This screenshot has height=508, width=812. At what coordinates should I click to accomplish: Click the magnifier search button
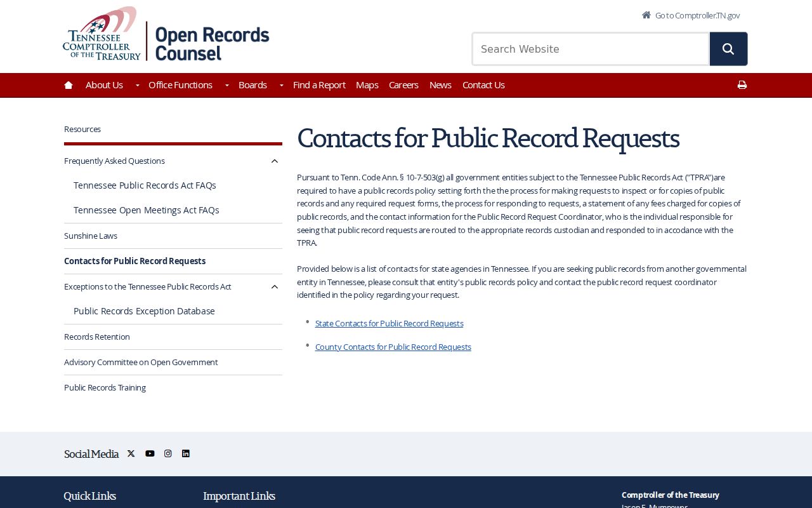point(728,49)
